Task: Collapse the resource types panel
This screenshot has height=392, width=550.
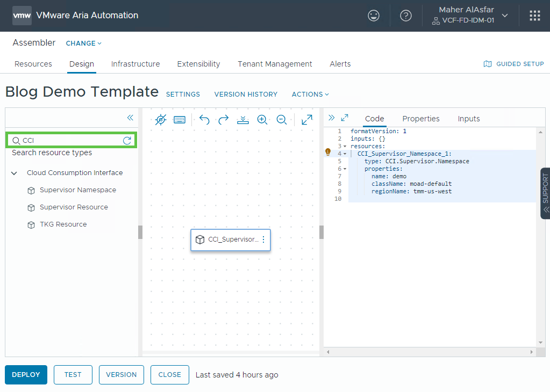Action: (130, 118)
